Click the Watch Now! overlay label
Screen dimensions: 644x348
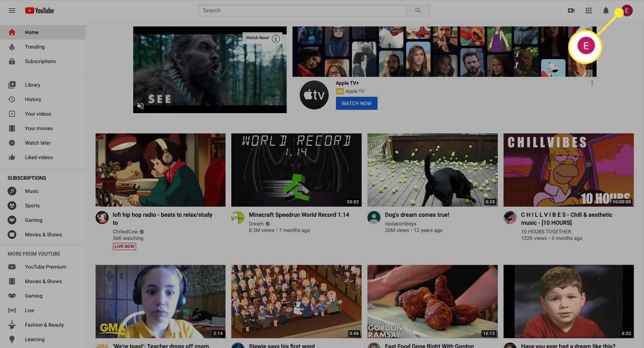tap(257, 38)
